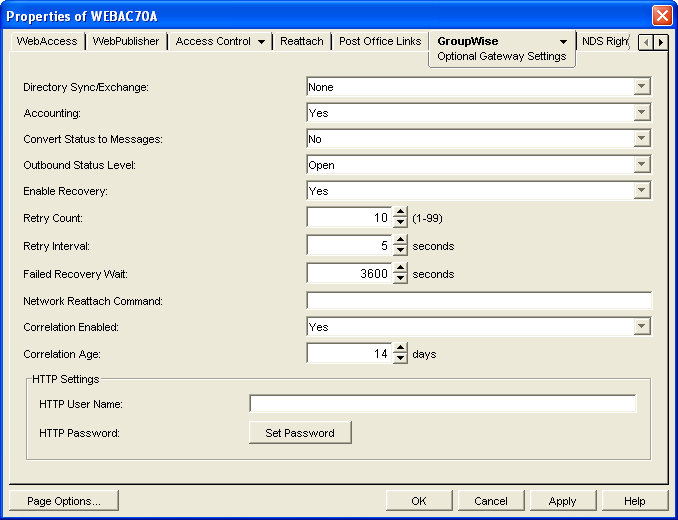This screenshot has height=520, width=678.
Task: Open the Post Office Links tab
Action: point(380,41)
